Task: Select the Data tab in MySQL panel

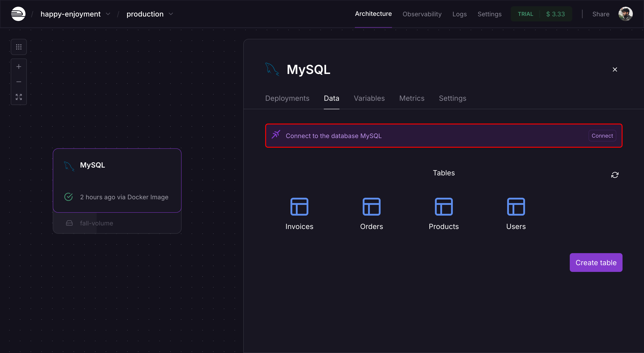Action: [331, 98]
